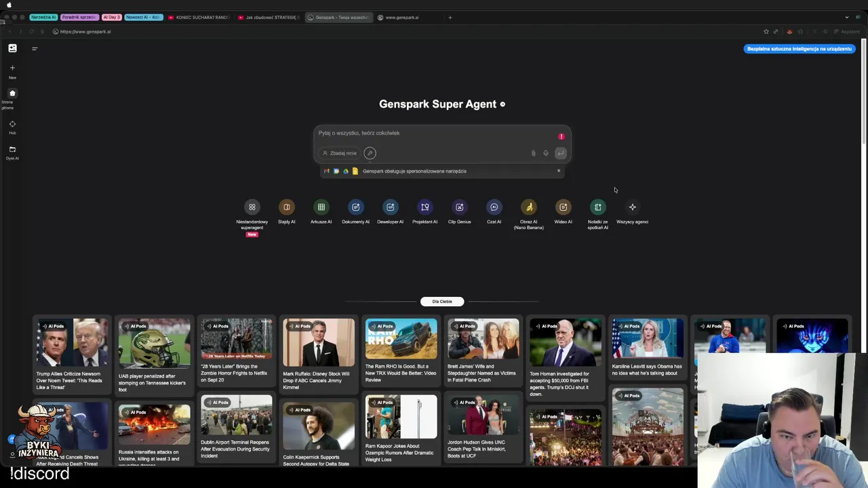Go to Strona główna in the sidebar
868x488 pixels.
point(12,94)
